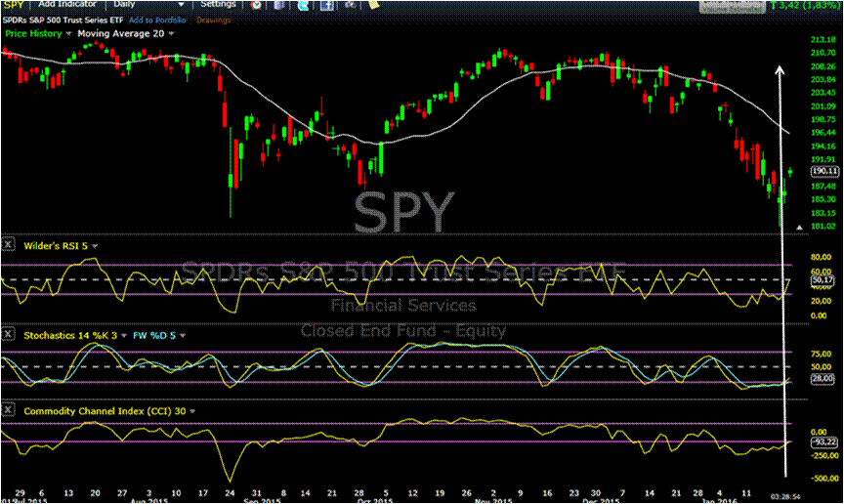Click the Jan 2016 date axis label
844x504 pixels.
[720, 501]
